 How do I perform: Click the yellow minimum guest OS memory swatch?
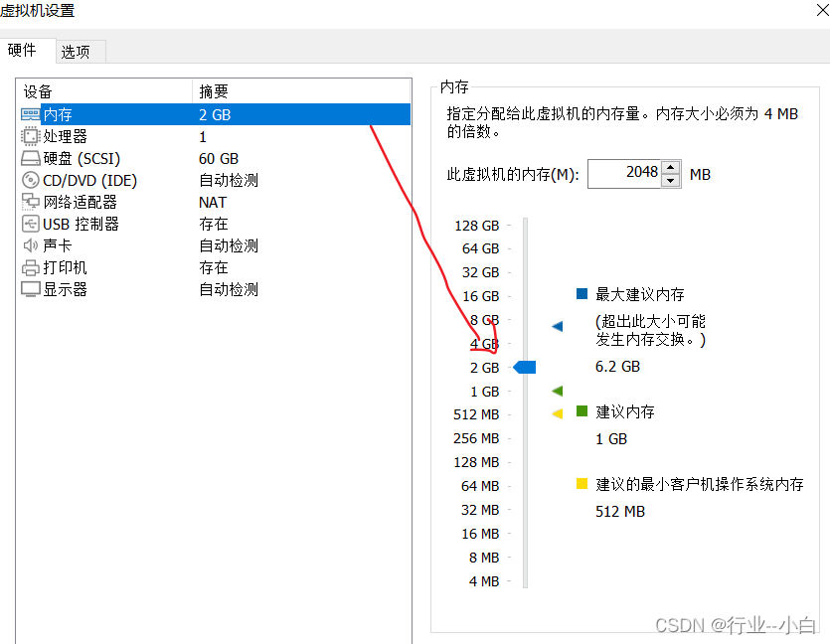581,484
